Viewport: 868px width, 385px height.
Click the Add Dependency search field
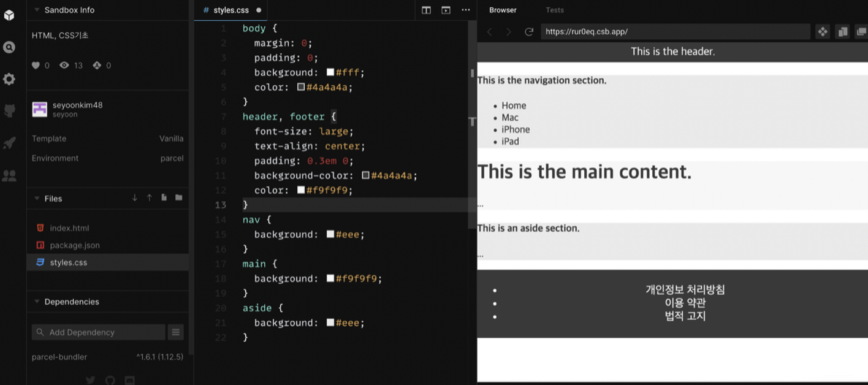[x=99, y=332]
